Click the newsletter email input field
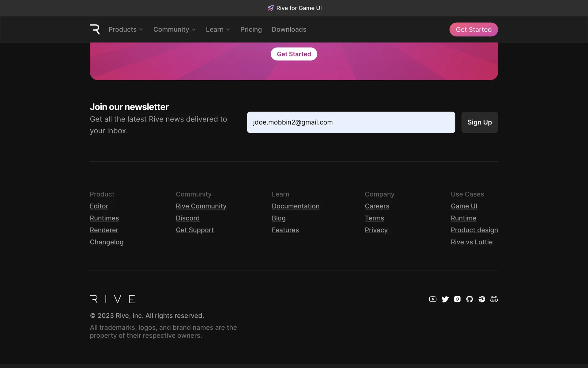 (351, 122)
